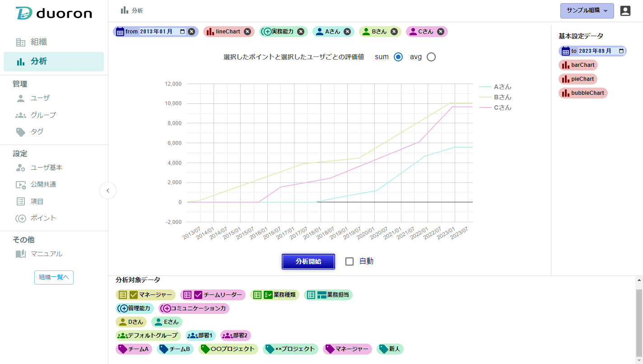Select the 部署2 group chip

236,336
